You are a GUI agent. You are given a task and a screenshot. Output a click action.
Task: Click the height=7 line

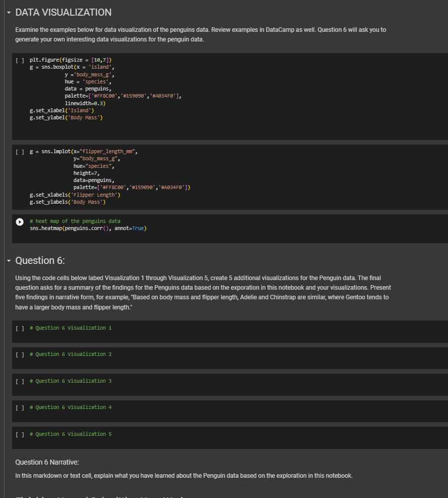[86, 173]
